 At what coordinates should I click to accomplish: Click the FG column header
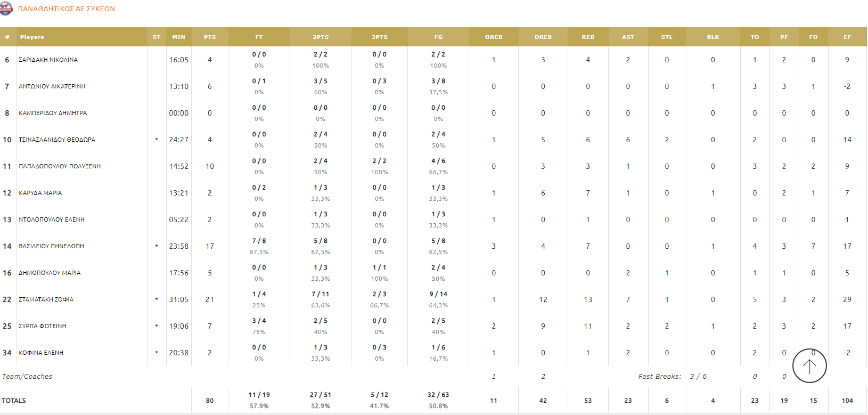click(438, 37)
